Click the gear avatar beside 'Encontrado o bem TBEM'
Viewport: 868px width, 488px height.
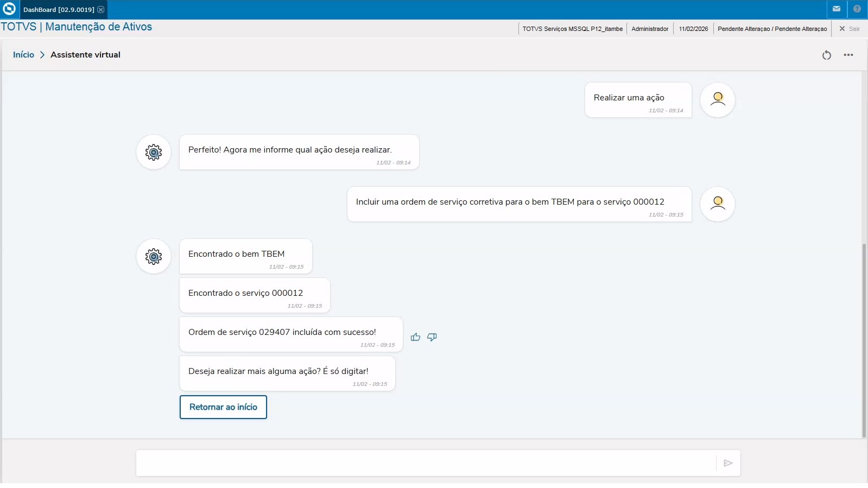pos(154,256)
